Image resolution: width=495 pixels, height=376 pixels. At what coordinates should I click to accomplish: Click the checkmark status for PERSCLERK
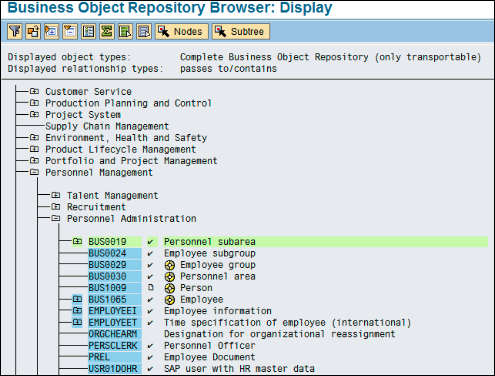click(x=150, y=346)
